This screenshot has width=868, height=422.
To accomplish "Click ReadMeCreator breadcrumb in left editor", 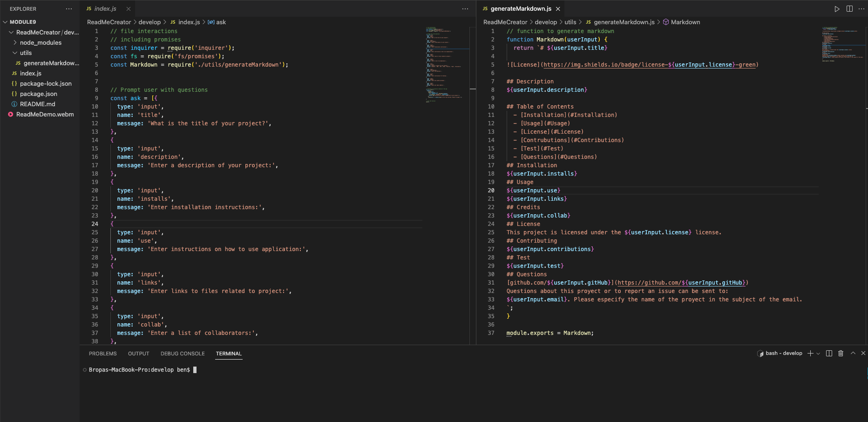I will 109,22.
